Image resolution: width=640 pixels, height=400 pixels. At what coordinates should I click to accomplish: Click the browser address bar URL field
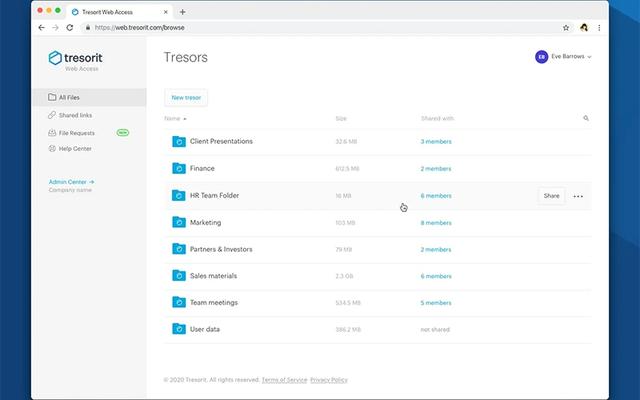pyautogui.click(x=300, y=28)
